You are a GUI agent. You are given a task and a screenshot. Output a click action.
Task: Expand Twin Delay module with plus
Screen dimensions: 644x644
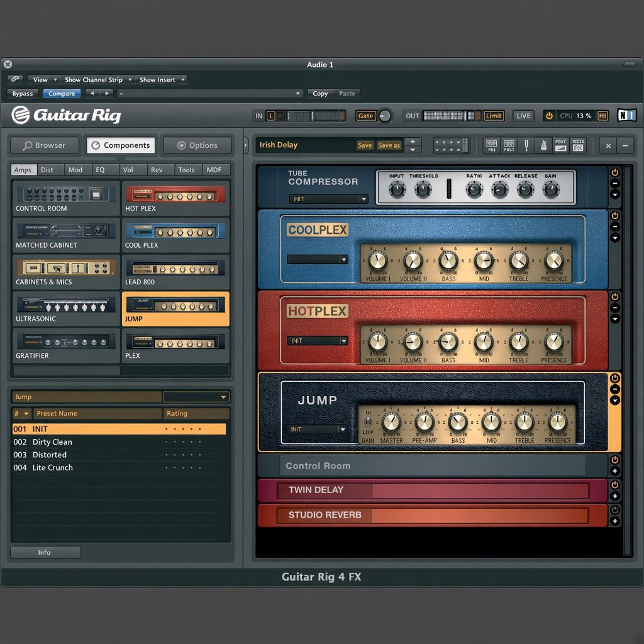615,496
